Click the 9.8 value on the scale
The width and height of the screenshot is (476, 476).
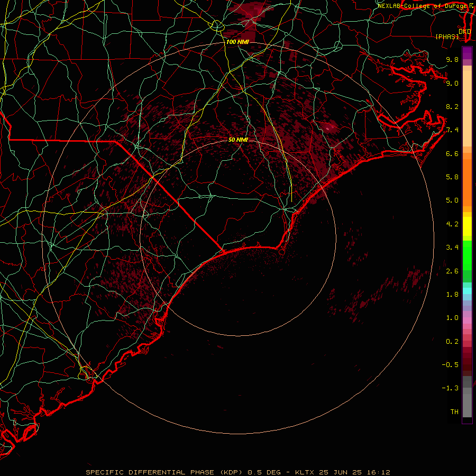[x=452, y=59]
